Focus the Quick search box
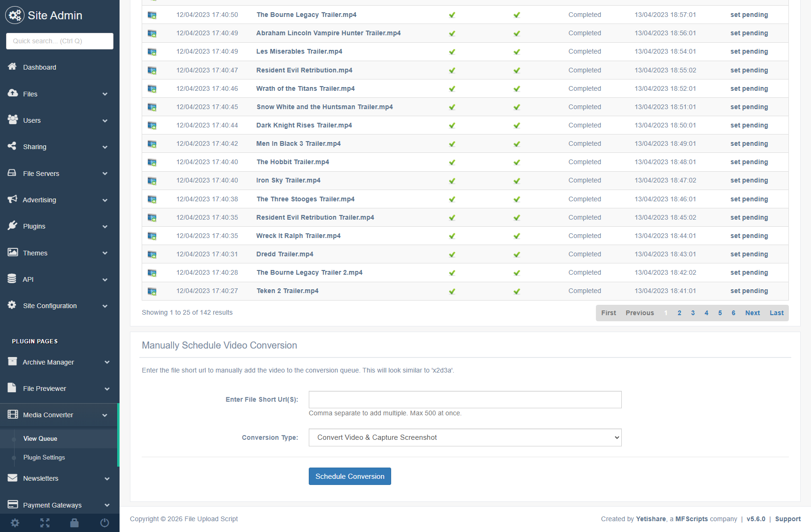Image resolution: width=811 pixels, height=532 pixels. (x=60, y=41)
